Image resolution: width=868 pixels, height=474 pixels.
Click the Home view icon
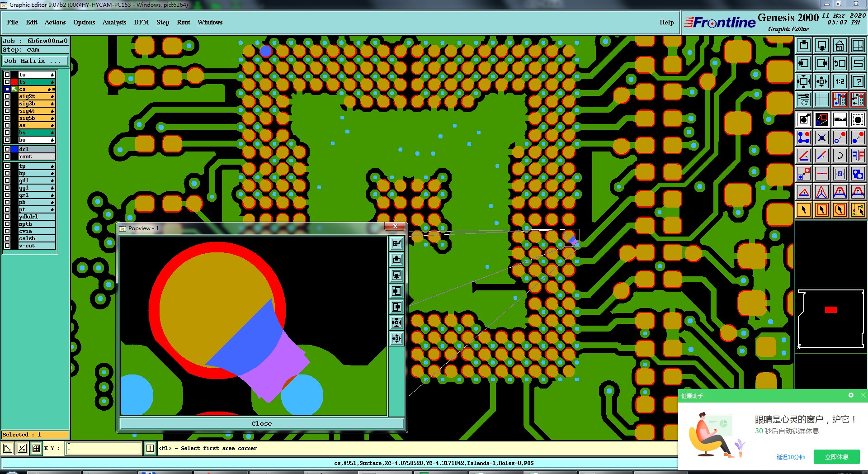pyautogui.click(x=840, y=45)
